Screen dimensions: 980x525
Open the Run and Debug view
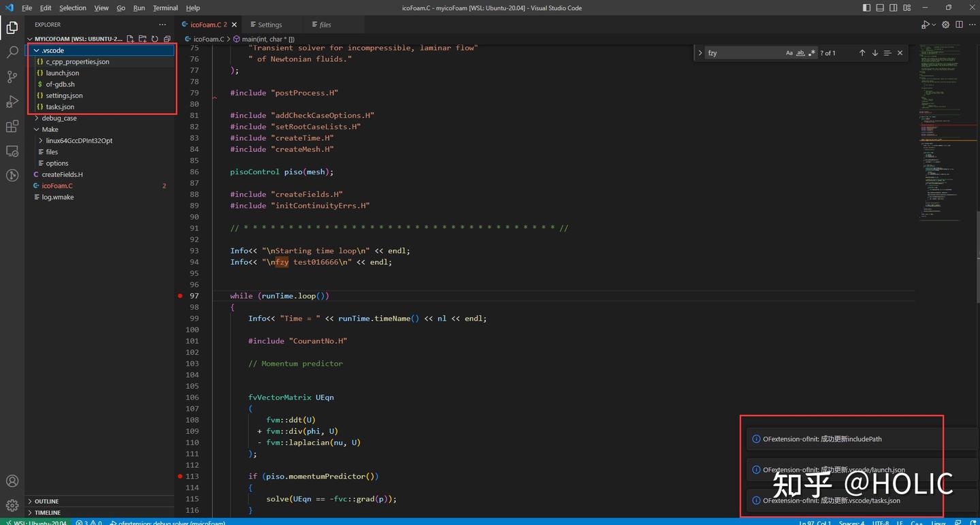(12, 101)
